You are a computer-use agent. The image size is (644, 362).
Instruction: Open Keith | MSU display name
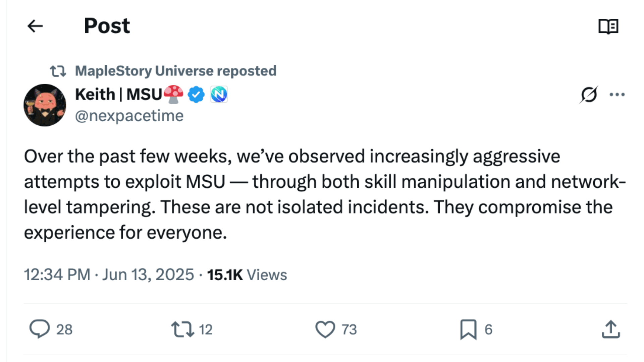pos(117,94)
